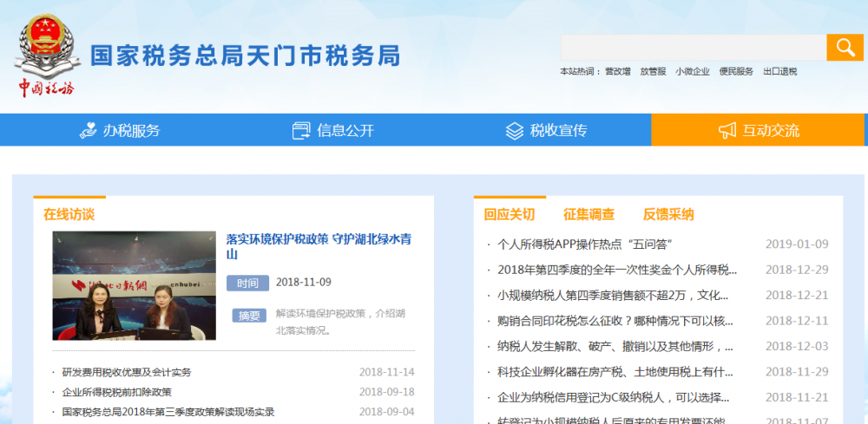Click the 信息公开 document icon

pyautogui.click(x=301, y=131)
